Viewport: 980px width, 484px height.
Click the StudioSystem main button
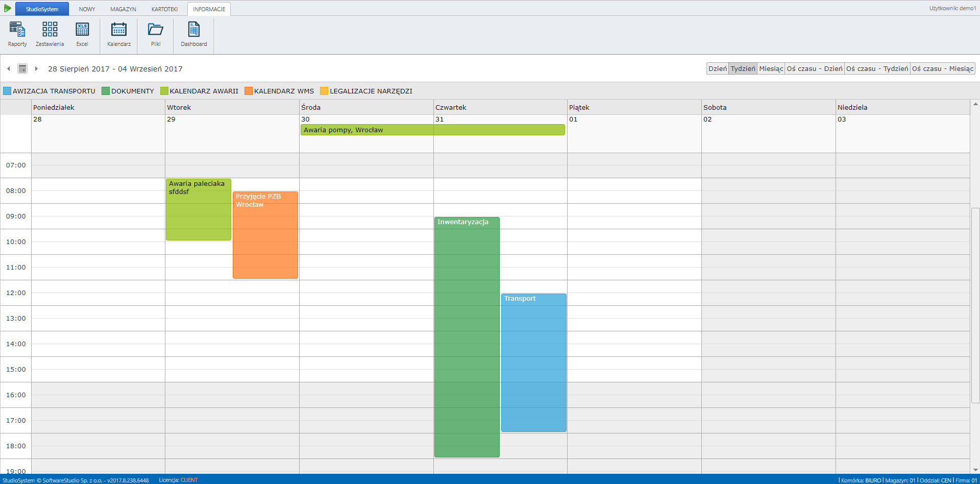[x=42, y=9]
